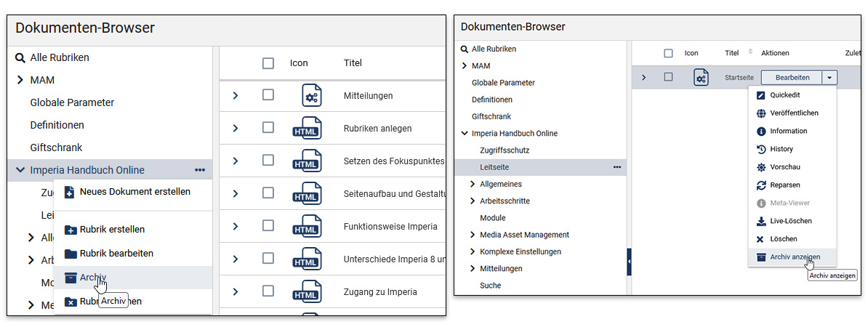This screenshot has width=868, height=327.
Task: Click the Quickedit pencil icon
Action: point(761,95)
